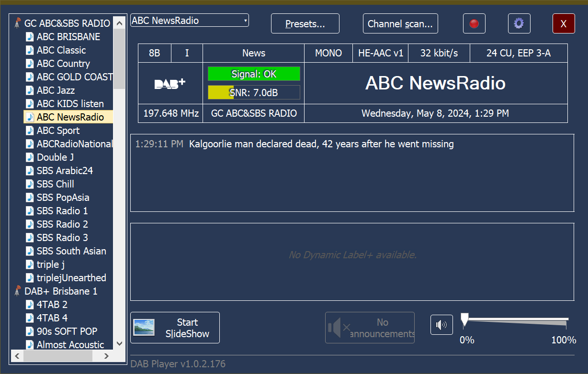This screenshot has height=374, width=588.
Task: Select SBS Chill station
Action: tap(55, 184)
